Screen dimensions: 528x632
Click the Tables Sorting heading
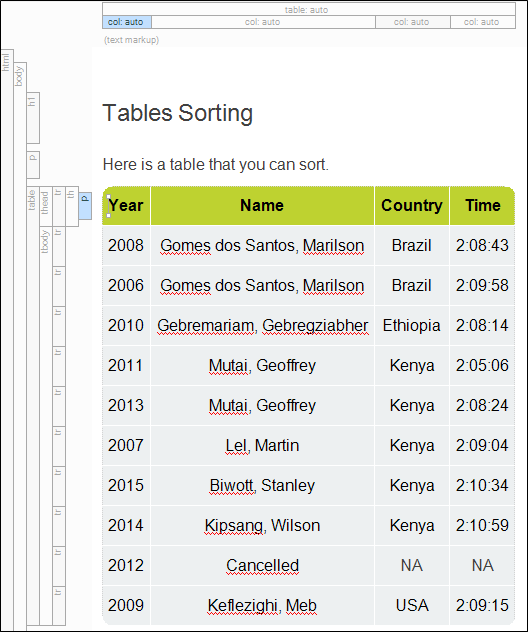pos(178,113)
